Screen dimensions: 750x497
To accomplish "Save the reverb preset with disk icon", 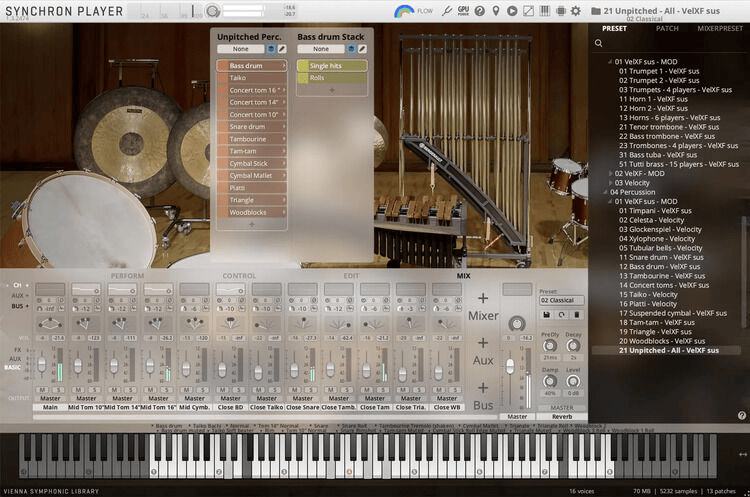I will point(548,314).
